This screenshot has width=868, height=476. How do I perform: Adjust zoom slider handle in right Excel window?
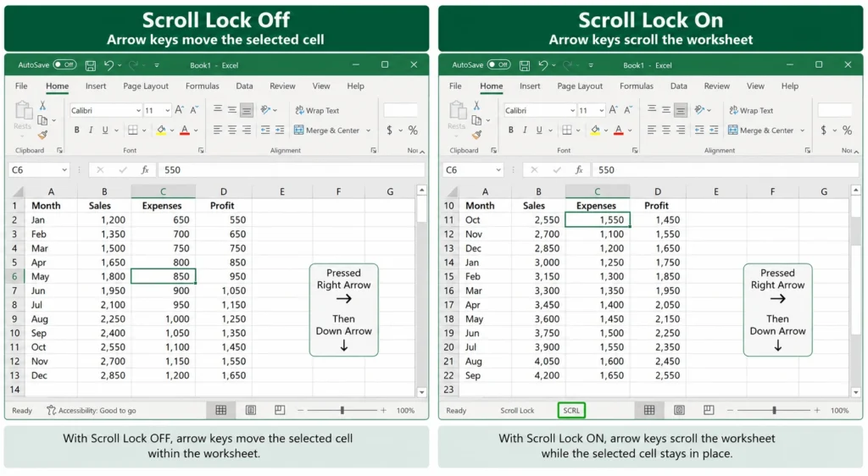[775, 410]
